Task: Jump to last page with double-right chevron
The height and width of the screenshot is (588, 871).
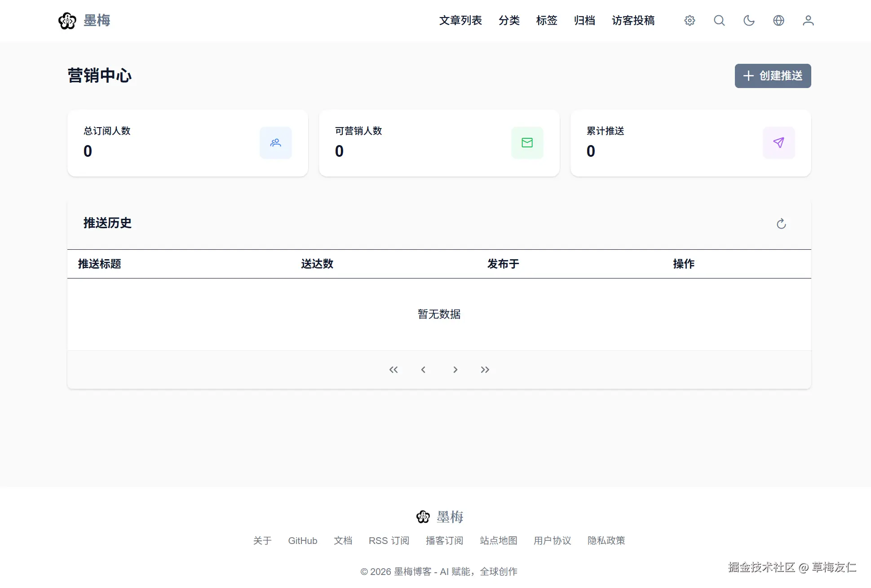Action: [485, 370]
